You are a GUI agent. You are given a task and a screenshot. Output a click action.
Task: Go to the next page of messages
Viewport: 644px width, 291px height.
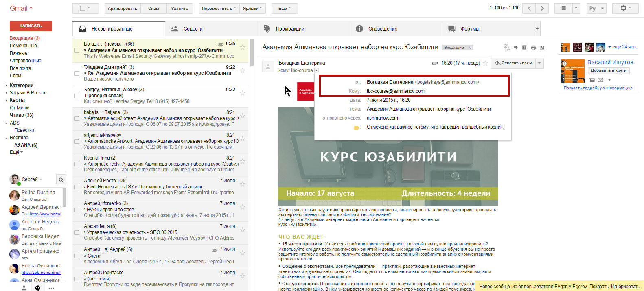(x=542, y=8)
